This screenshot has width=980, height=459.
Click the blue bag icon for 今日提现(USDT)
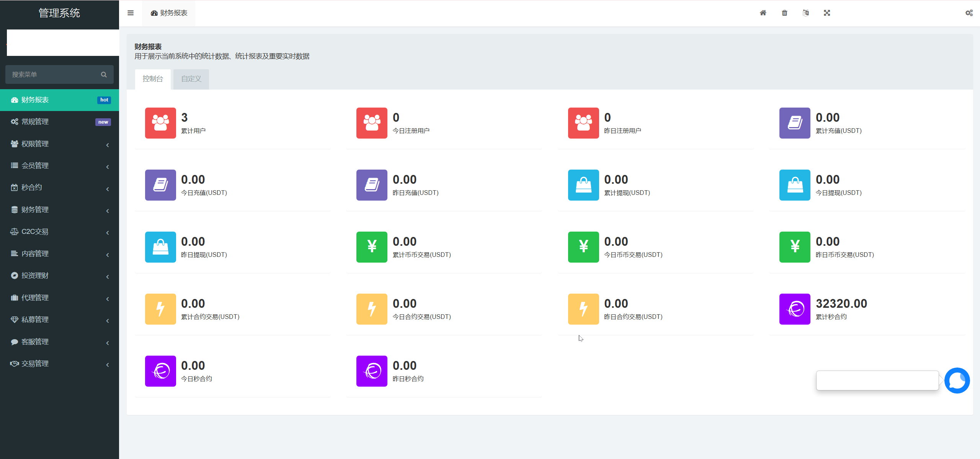click(x=795, y=185)
